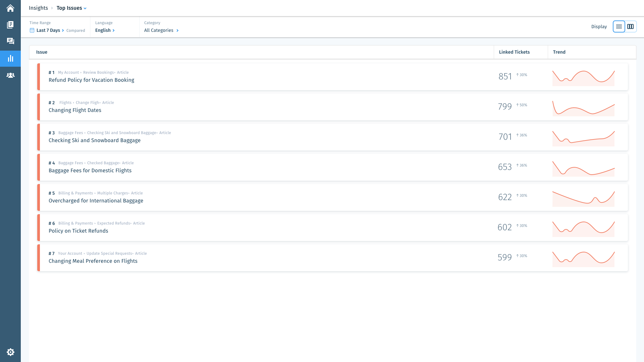Open the Last 7 Days time range
This screenshot has height=362, width=644.
(50, 30)
